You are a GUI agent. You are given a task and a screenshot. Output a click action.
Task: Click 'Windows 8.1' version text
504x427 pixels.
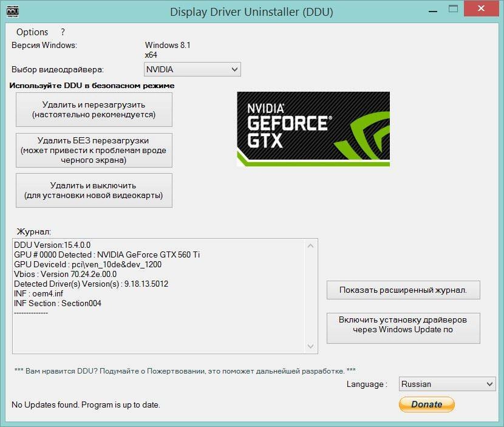point(168,45)
